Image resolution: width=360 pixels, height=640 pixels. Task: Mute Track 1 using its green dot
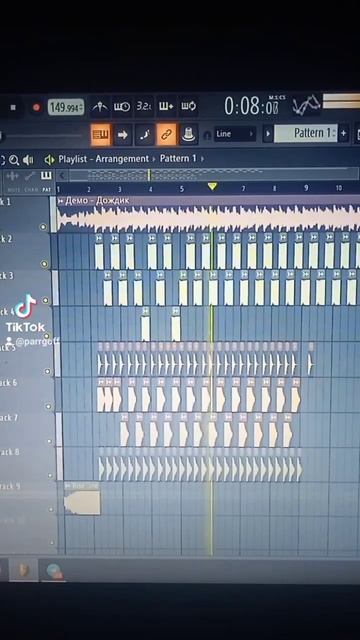(43, 227)
